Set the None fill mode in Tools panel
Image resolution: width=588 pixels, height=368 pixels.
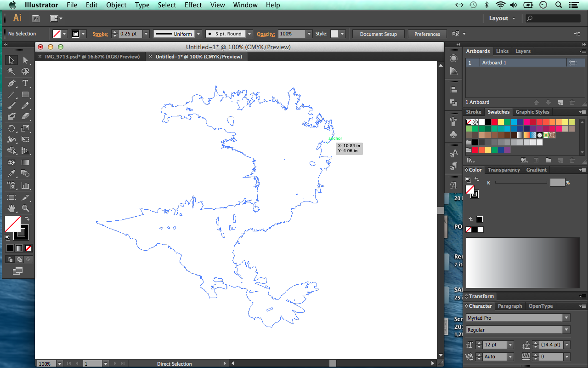28,248
